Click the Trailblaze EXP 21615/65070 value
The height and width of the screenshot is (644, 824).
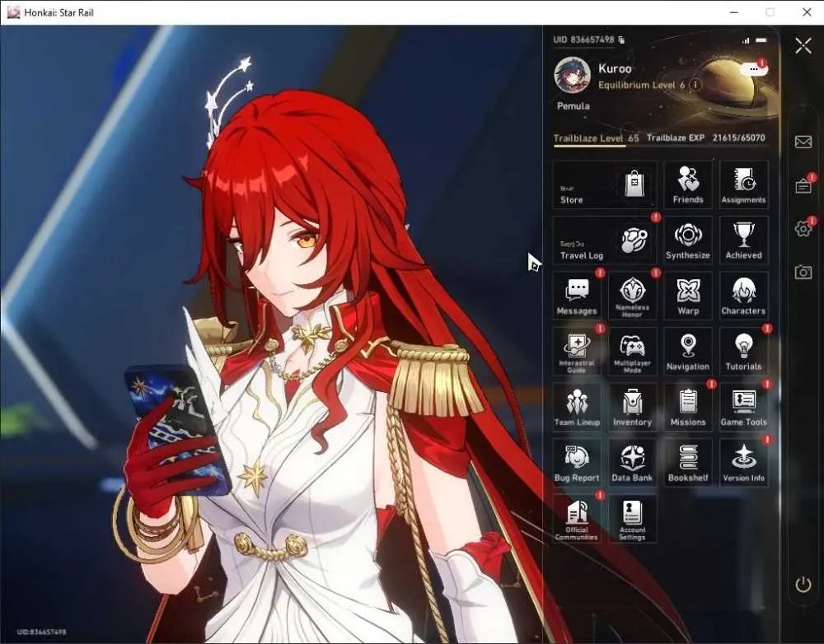coord(706,138)
